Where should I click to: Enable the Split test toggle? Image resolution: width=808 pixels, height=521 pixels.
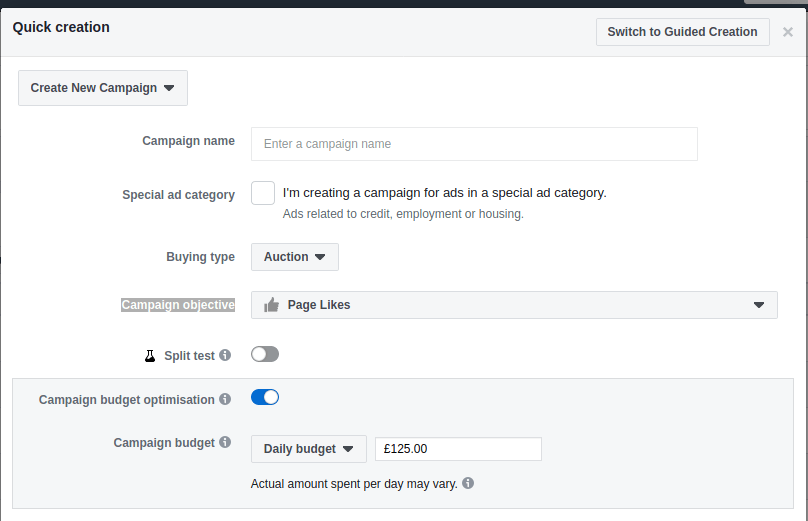tap(265, 354)
